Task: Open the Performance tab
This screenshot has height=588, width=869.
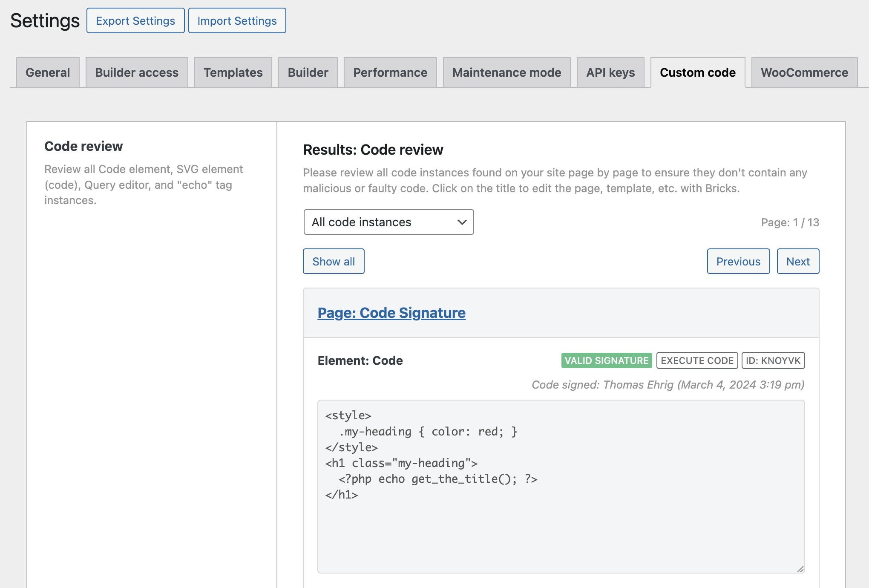Action: point(390,72)
